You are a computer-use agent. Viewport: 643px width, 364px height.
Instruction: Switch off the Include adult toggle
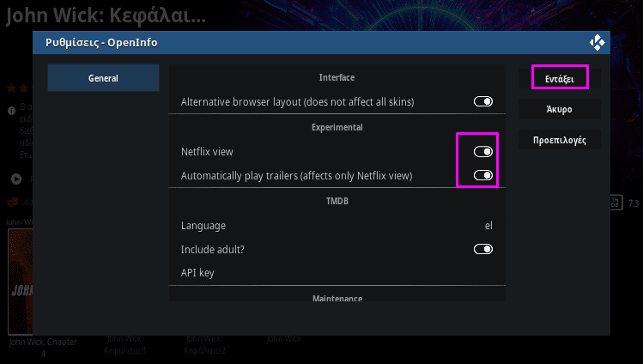click(x=483, y=249)
